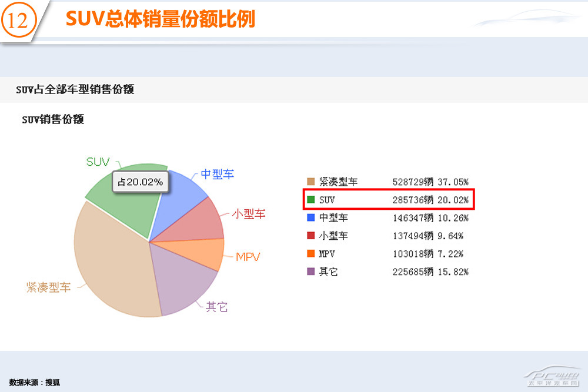Click the purple 其它 legend swatch
The image size is (588, 392).
tap(311, 272)
